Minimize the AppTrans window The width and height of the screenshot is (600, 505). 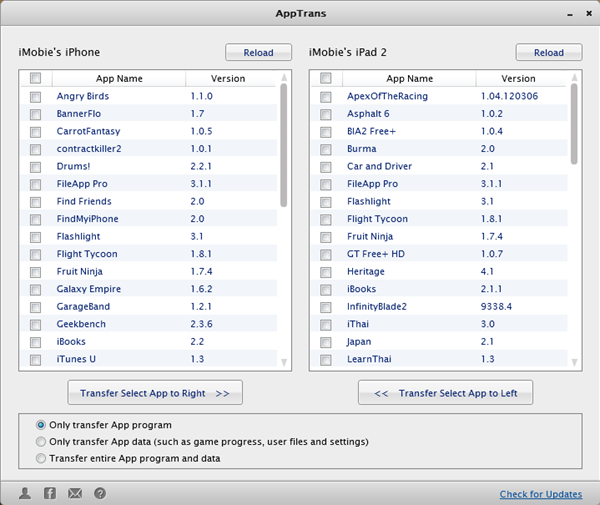570,14
